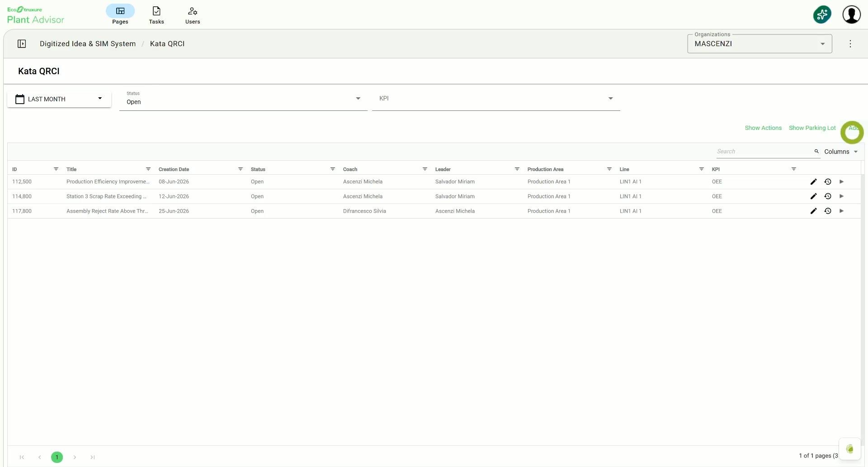Click the Kata QRCI breadcrumb

[167, 44]
